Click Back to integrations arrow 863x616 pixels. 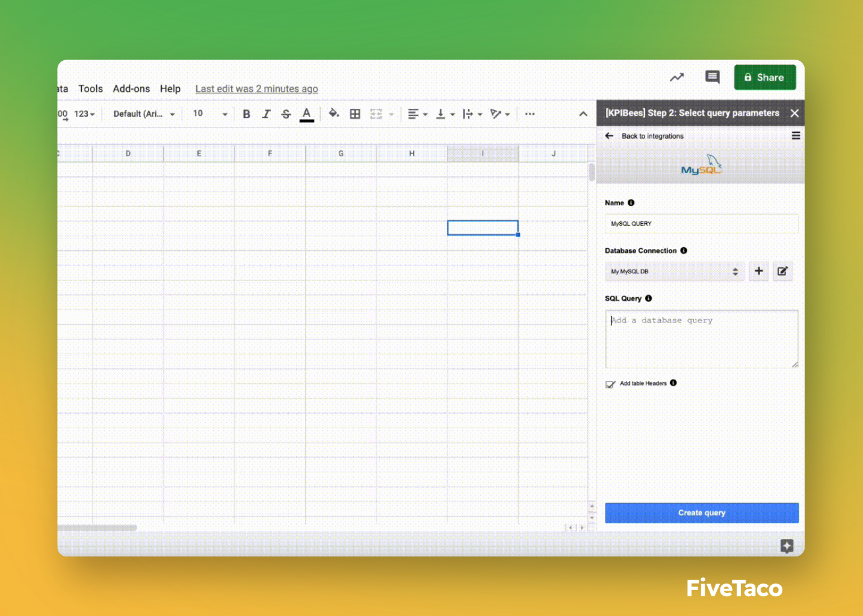coord(609,136)
